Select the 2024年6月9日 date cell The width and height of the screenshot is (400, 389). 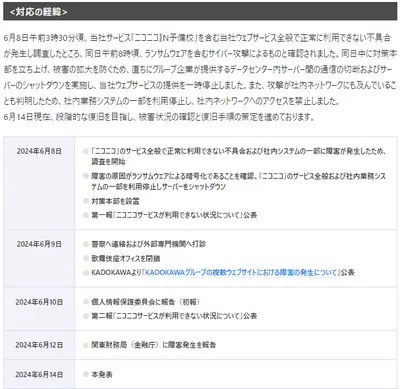click(x=39, y=259)
